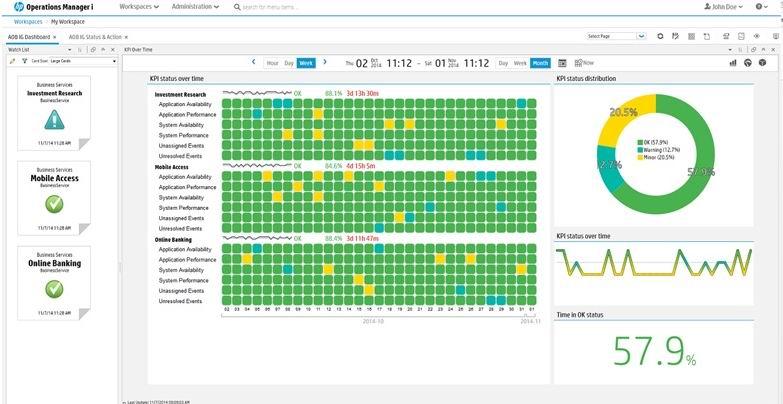Click the Now button
The image size is (783, 404).
[x=584, y=63]
